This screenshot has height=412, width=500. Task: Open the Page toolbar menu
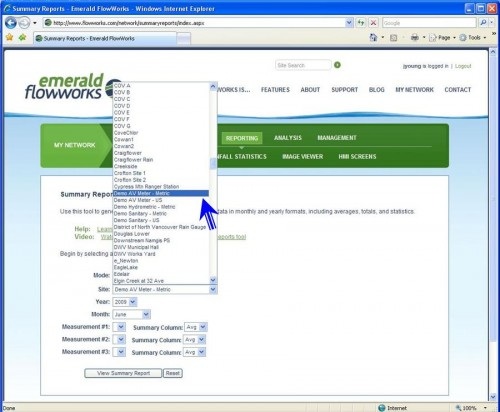pos(442,38)
